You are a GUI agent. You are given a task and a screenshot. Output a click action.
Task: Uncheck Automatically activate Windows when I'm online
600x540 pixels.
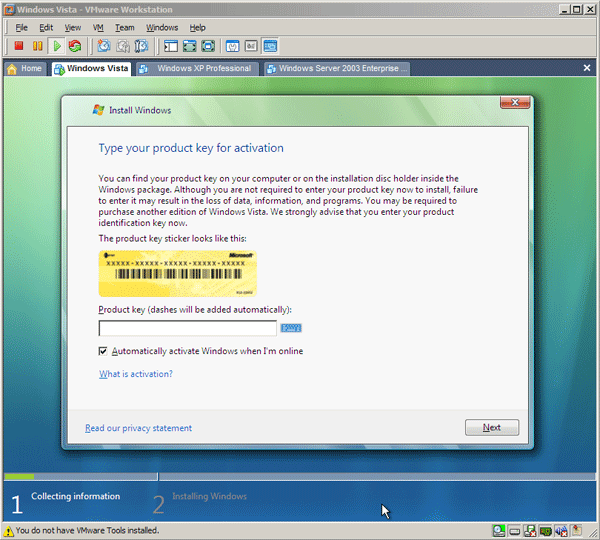click(103, 351)
